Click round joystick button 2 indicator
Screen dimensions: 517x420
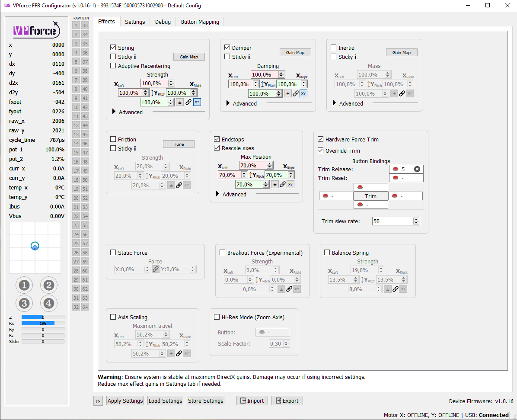(49, 285)
